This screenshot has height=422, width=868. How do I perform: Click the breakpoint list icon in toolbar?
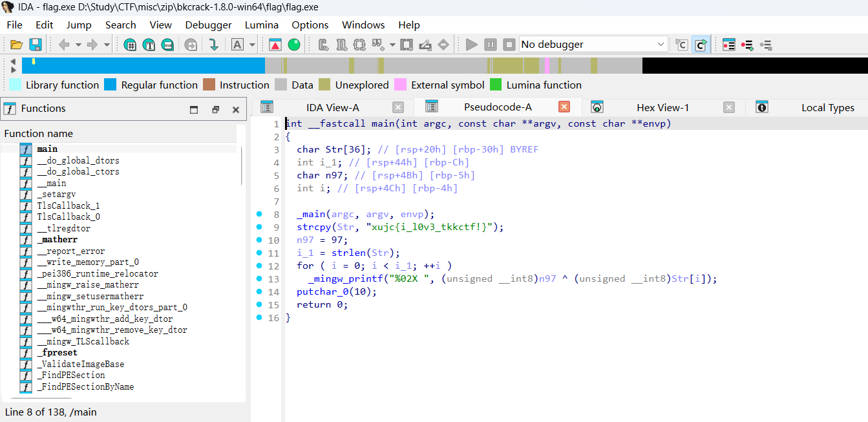tap(729, 45)
